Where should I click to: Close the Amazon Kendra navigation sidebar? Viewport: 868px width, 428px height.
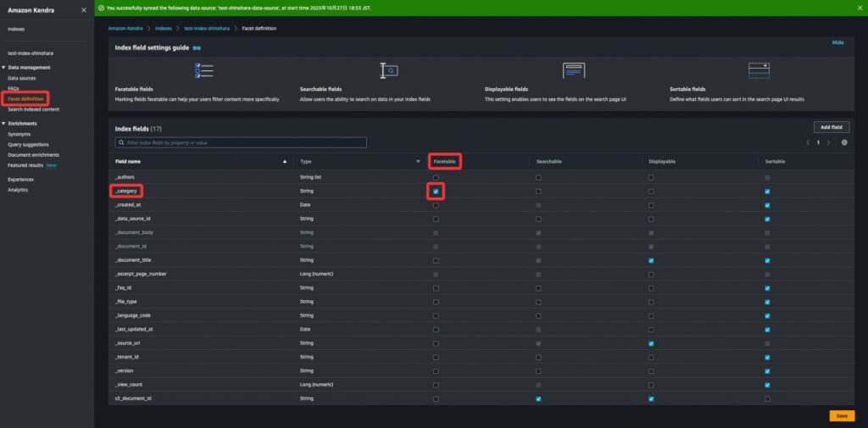[x=83, y=10]
